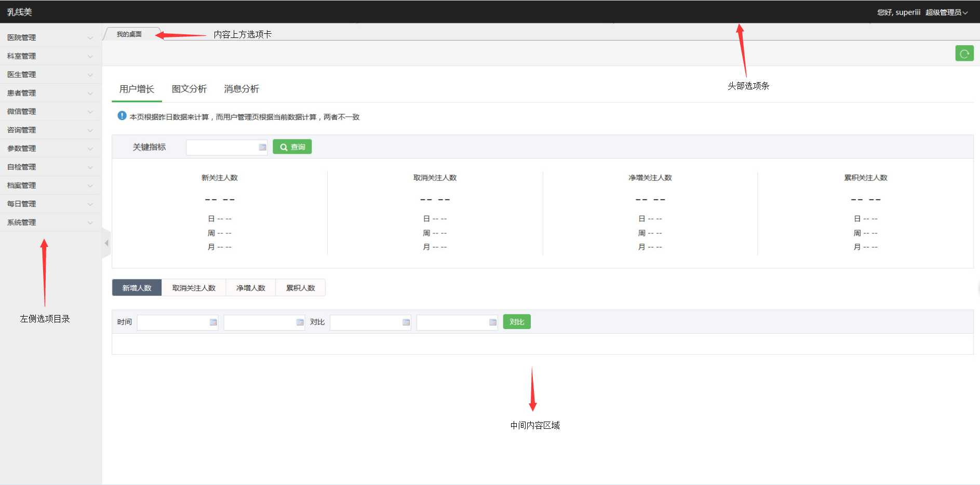Click 净增关注人数 stat heading
980x485 pixels.
coord(650,178)
